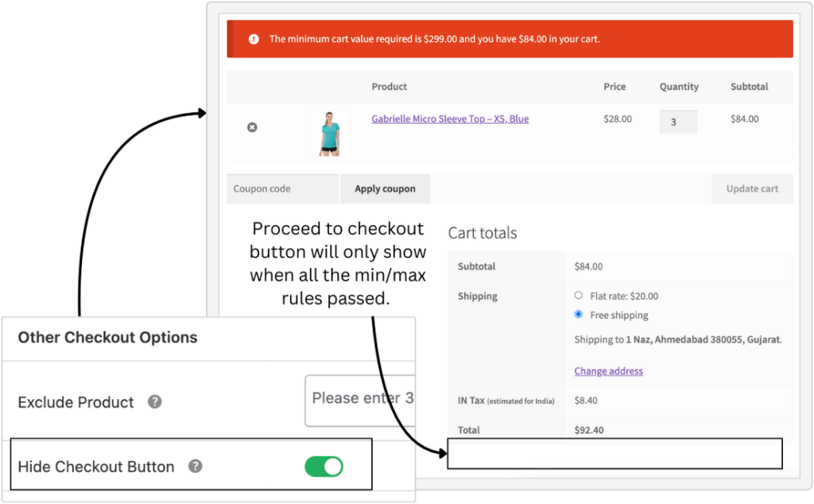The width and height of the screenshot is (814, 504).
Task: Toggle the Hide Checkout Button switch
Action: point(324,467)
